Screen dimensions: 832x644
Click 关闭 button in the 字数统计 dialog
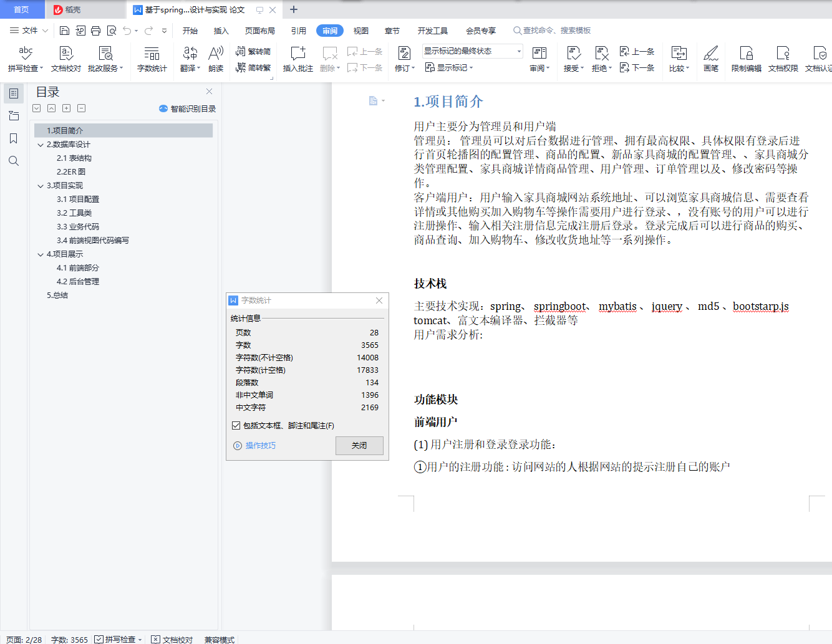click(359, 446)
